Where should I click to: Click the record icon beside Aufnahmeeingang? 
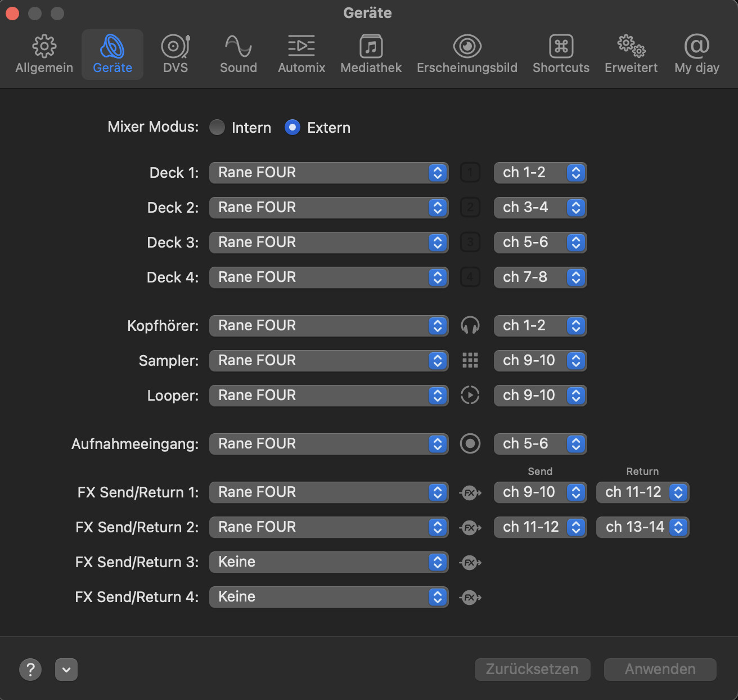click(x=470, y=443)
